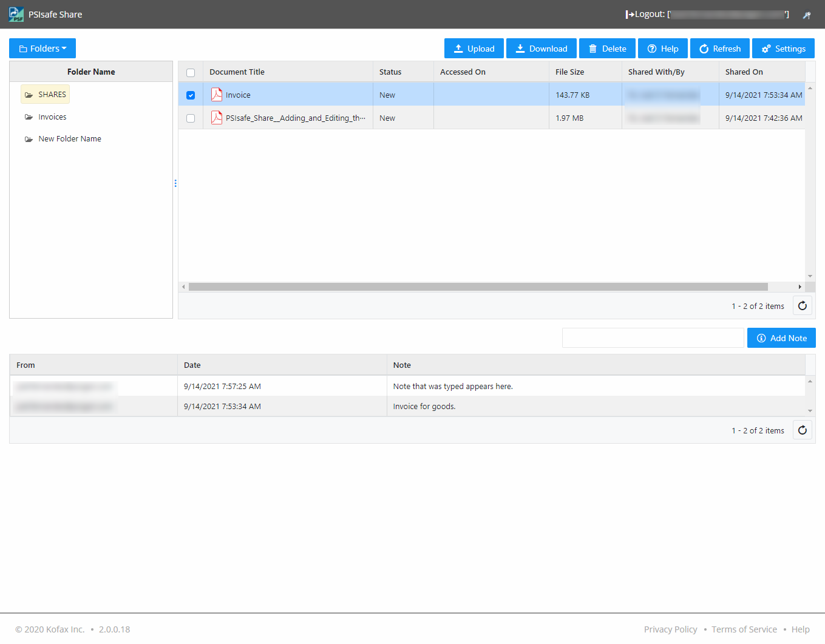Viewport: 825px width, 644px height.
Task: Open the Privacy Policy link
Action: pos(670,629)
